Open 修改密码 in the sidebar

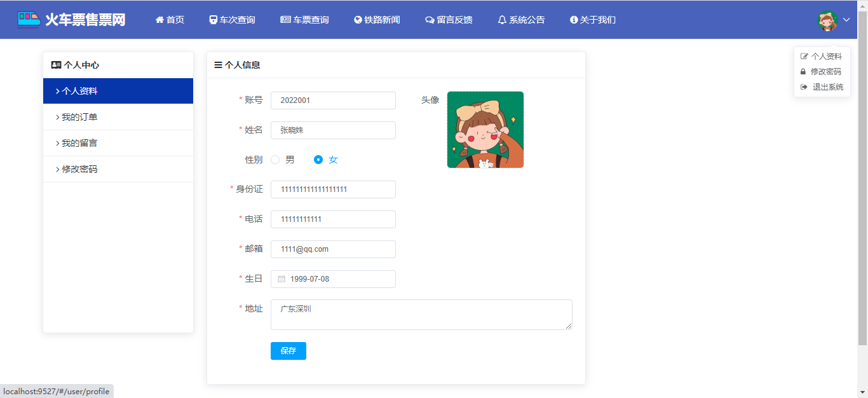[x=118, y=169]
